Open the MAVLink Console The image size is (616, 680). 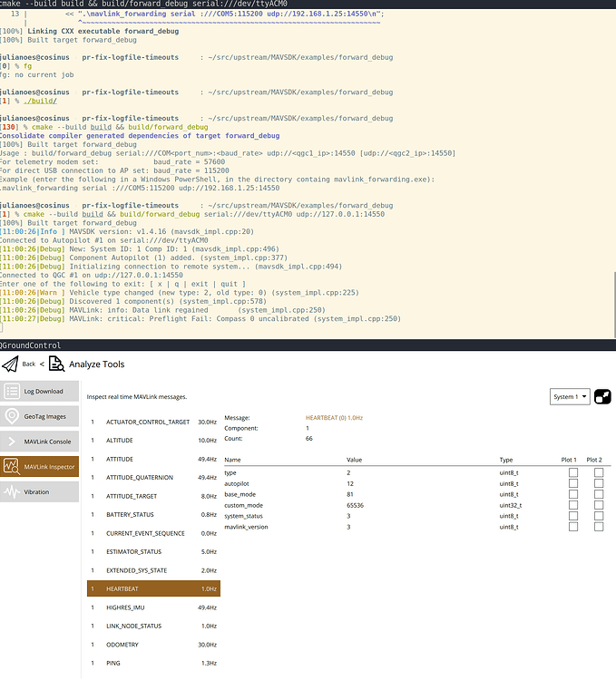[39, 442]
